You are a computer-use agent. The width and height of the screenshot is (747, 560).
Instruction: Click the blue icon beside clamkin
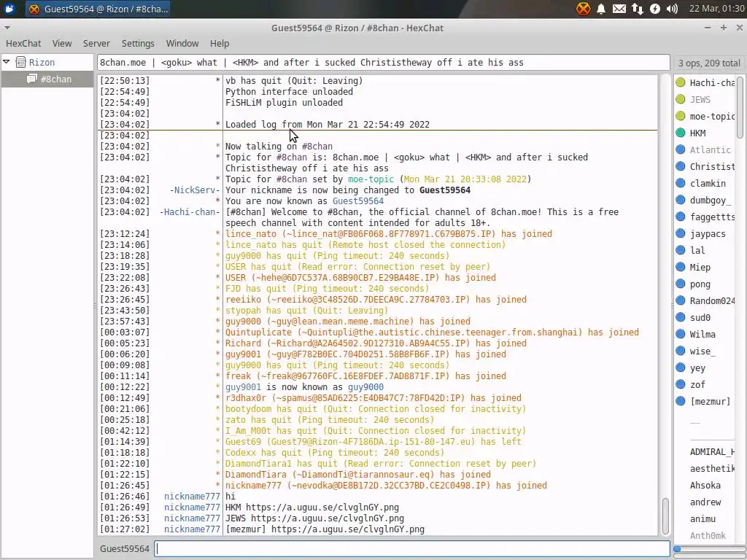681,183
